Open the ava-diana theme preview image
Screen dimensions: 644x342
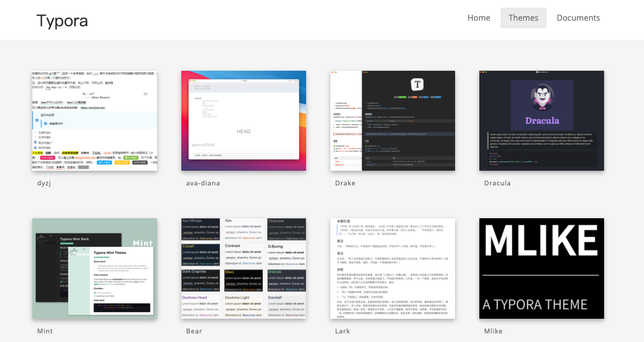243,121
